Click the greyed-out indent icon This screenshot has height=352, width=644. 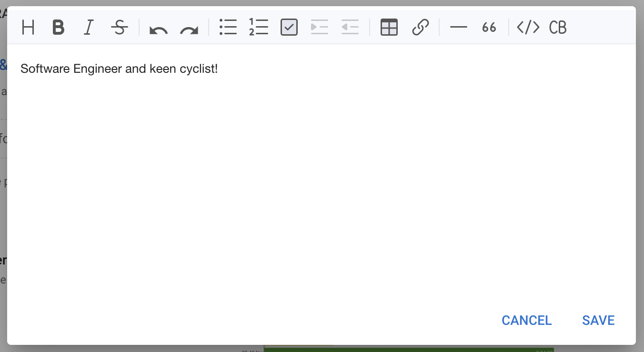tap(320, 28)
